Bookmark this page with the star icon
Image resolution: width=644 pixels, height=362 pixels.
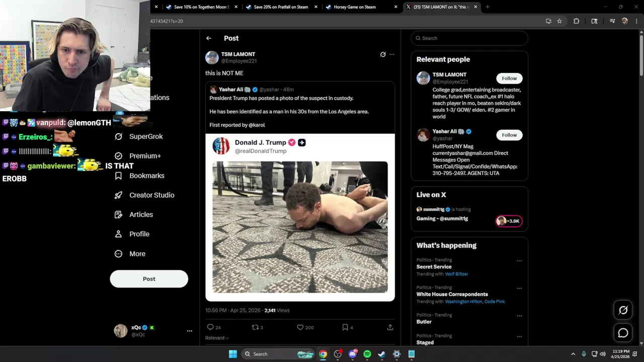click(559, 21)
